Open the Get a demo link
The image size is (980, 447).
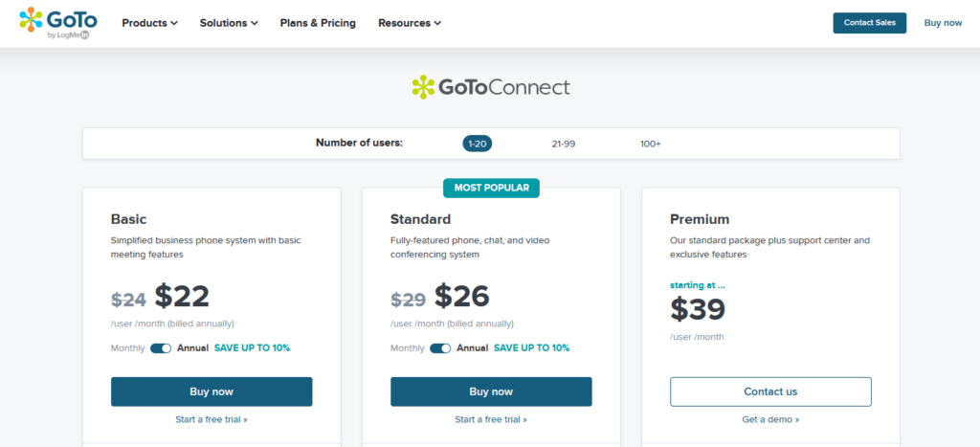(770, 419)
